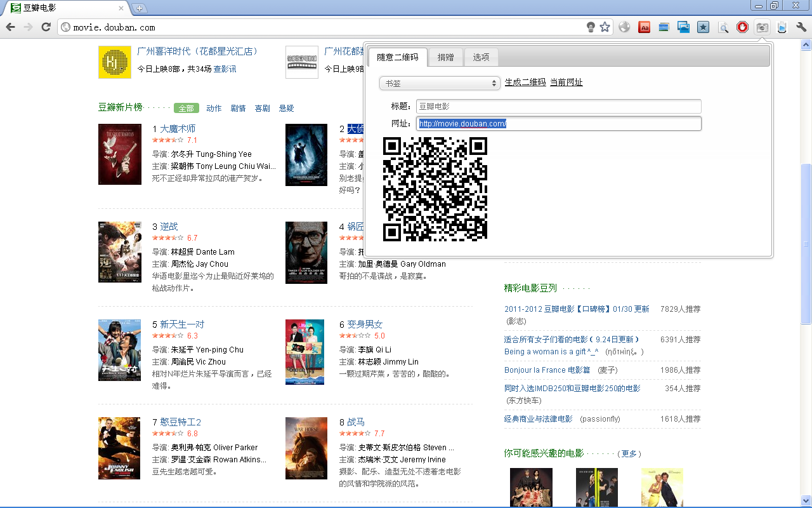The height and width of the screenshot is (508, 812).
Task: Click the blue play-bag extension icon
Action: tap(782, 27)
